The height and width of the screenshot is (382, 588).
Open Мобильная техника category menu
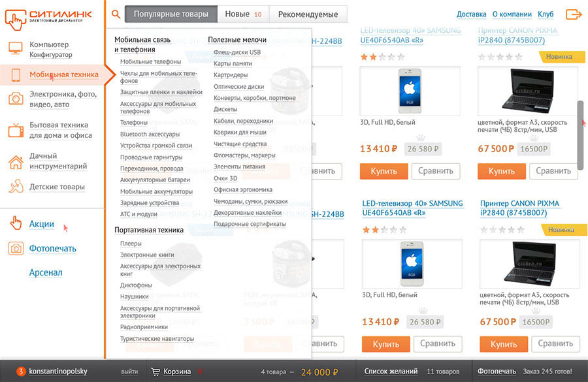63,74
